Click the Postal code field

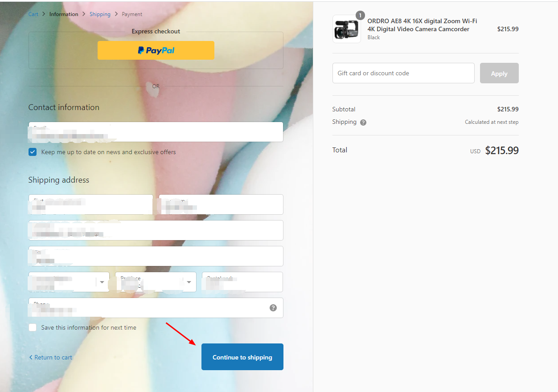pyautogui.click(x=242, y=282)
